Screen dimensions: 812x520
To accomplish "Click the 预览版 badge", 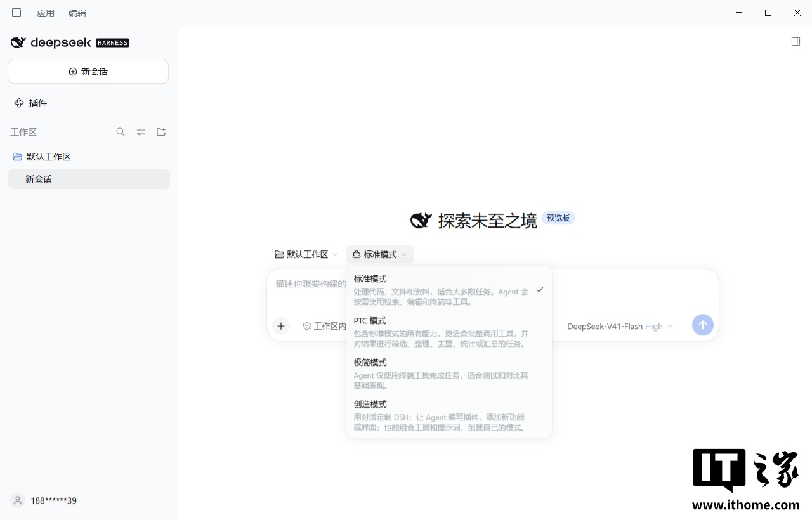I will pyautogui.click(x=558, y=218).
